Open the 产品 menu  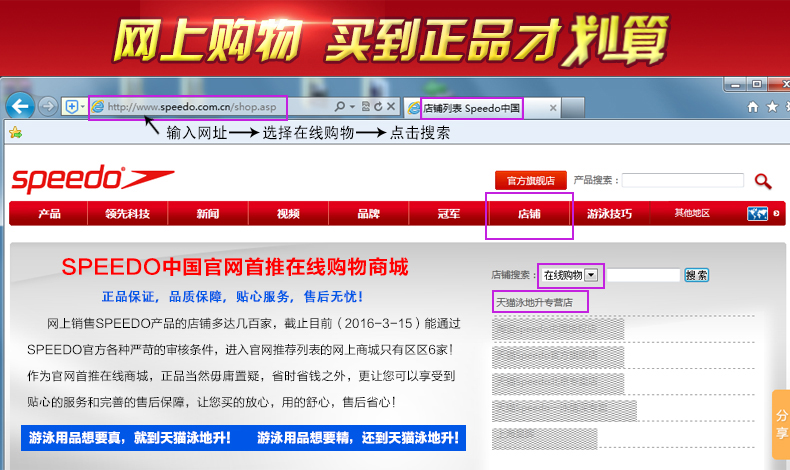[x=49, y=214]
